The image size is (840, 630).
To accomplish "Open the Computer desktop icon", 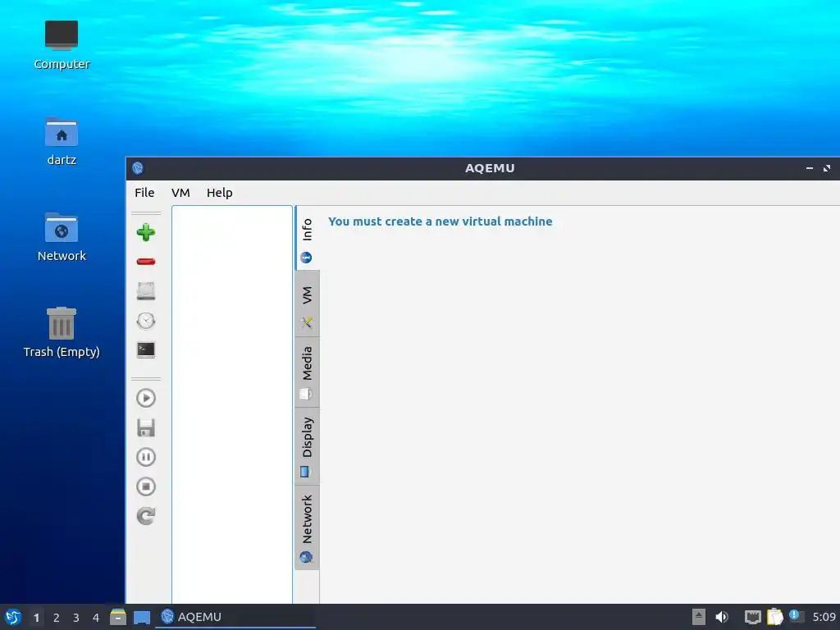I will (x=62, y=45).
